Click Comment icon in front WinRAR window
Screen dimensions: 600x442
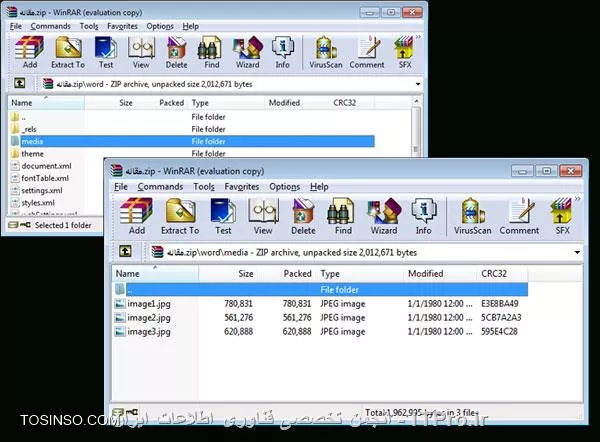click(x=519, y=216)
